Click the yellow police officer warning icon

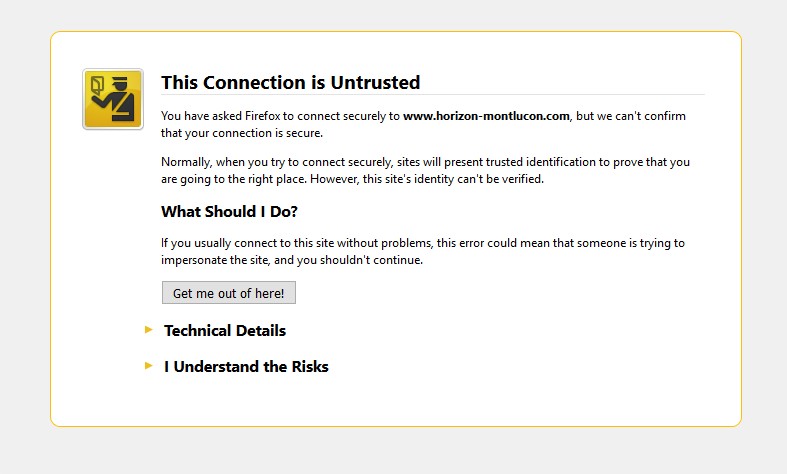click(112, 99)
